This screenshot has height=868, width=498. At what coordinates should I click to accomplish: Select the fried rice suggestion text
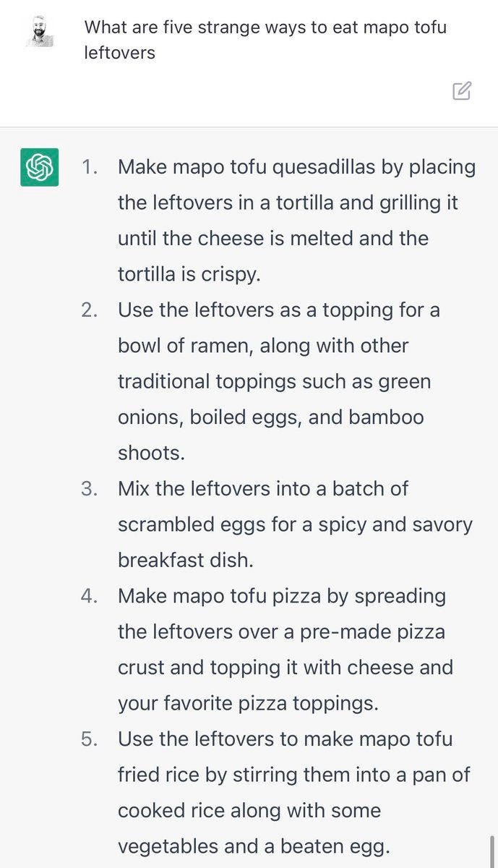(x=289, y=792)
